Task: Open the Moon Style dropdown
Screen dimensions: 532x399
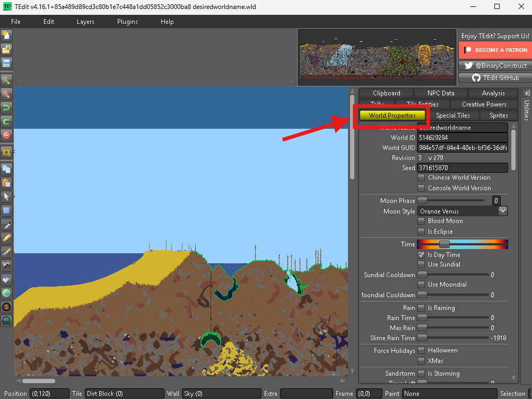Action: point(463,211)
